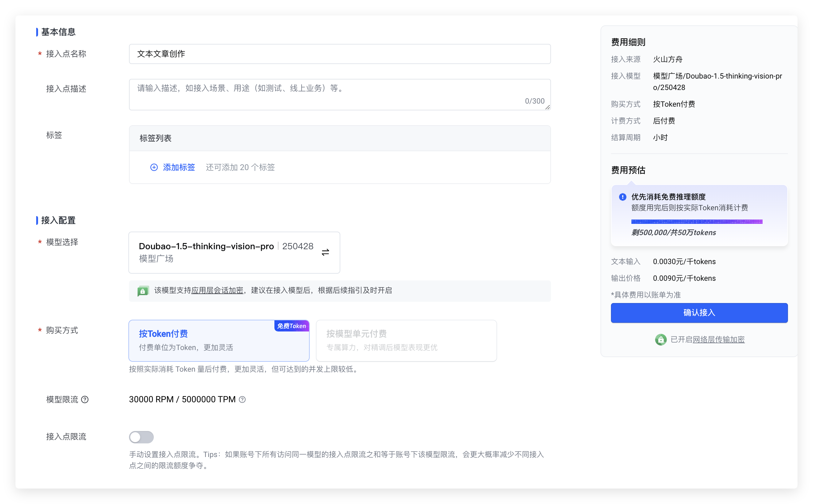The width and height of the screenshot is (813, 504).
Task: Click the 费用细则 heading
Action: tap(628, 42)
